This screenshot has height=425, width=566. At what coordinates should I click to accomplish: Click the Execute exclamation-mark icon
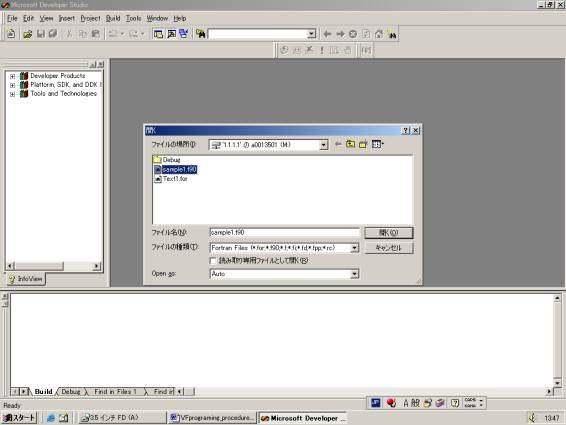[x=322, y=50]
